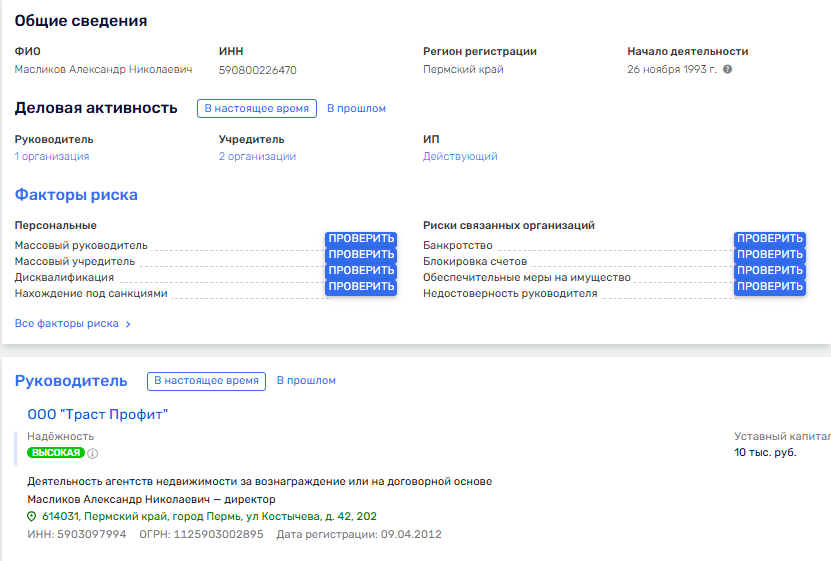Open the 1 организация link
The image size is (831, 561).
click(x=52, y=156)
